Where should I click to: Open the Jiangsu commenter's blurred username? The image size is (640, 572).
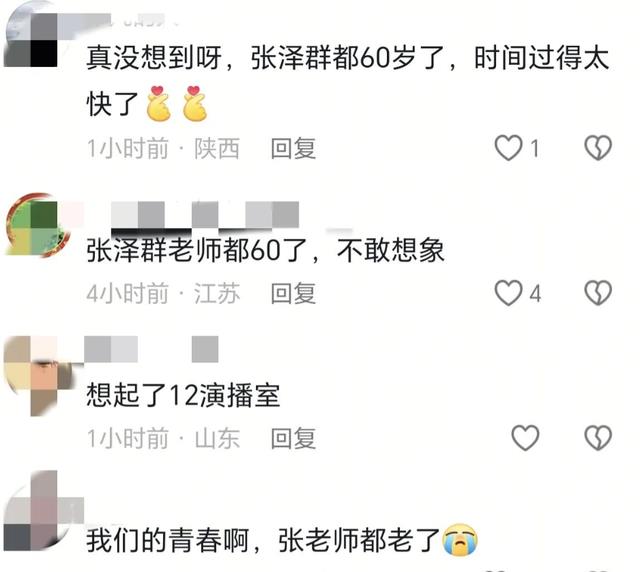tap(205, 215)
